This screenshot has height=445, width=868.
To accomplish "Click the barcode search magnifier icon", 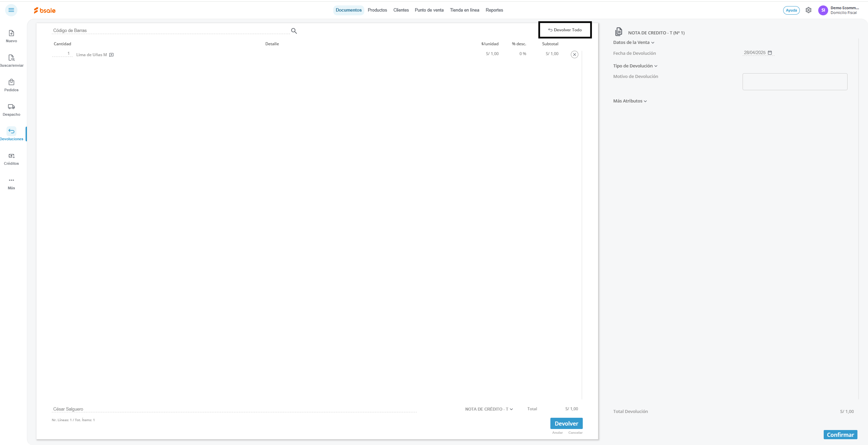I will click(x=294, y=31).
